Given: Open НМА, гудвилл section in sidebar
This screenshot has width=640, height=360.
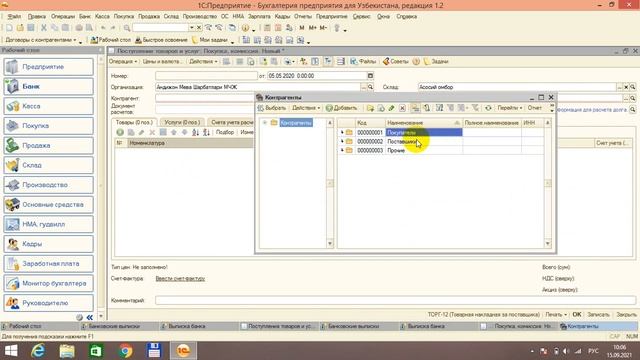Looking at the screenshot, I should coord(49,224).
